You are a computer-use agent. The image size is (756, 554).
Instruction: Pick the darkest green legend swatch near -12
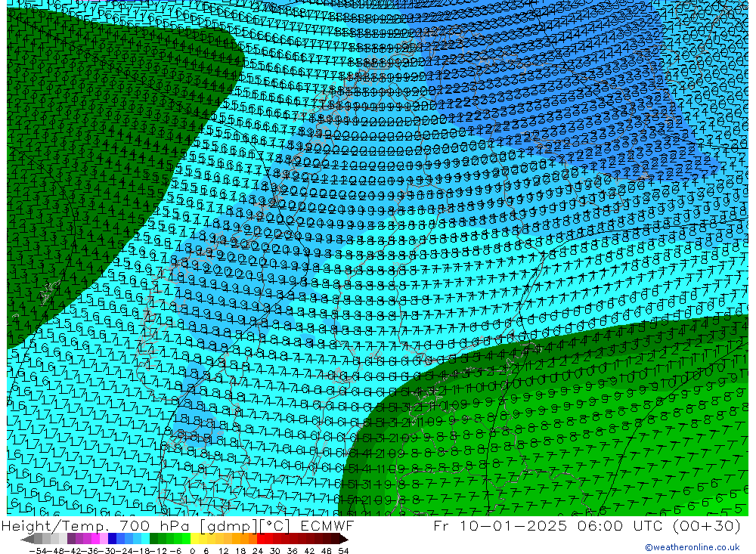(x=153, y=539)
